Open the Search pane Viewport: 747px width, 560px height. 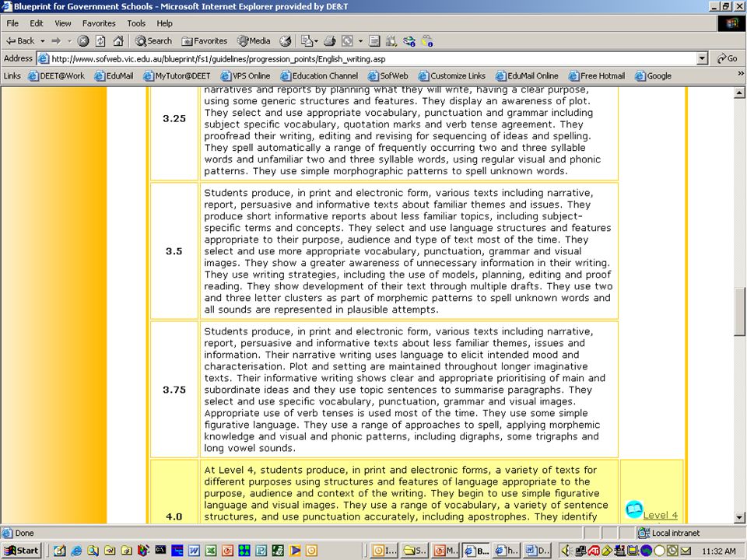153,41
